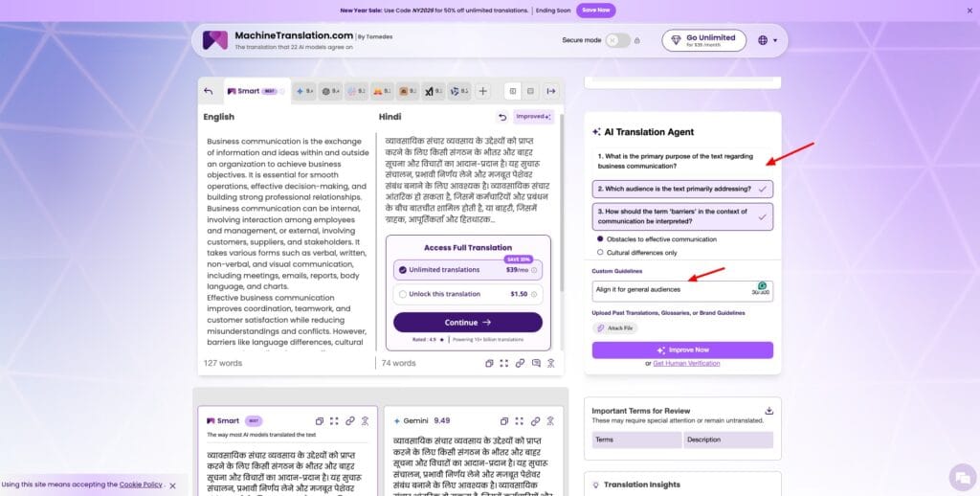
Task: Open fullscreen view of main translation
Action: pos(504,364)
